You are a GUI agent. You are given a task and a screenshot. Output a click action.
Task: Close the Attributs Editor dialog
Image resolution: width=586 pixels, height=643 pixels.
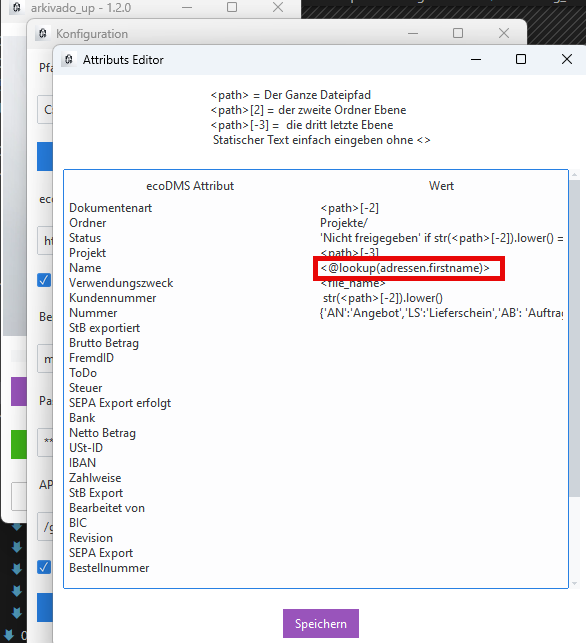[x=567, y=59]
